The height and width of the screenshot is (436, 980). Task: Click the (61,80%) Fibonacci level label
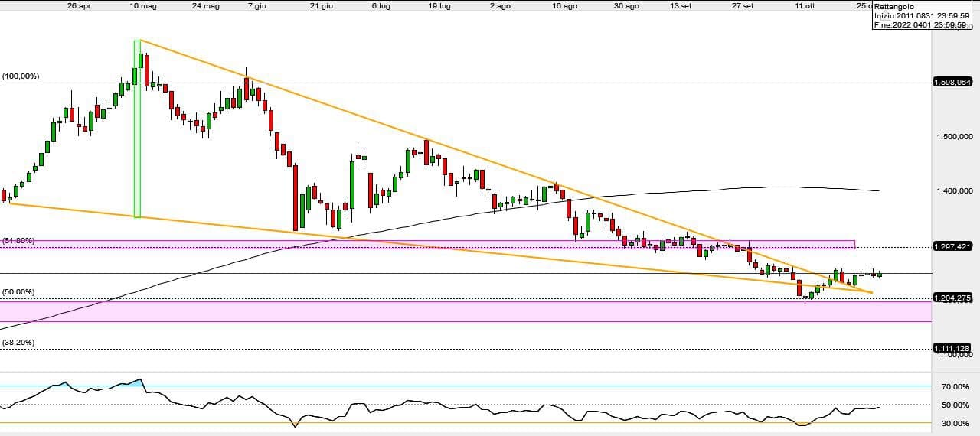18,241
